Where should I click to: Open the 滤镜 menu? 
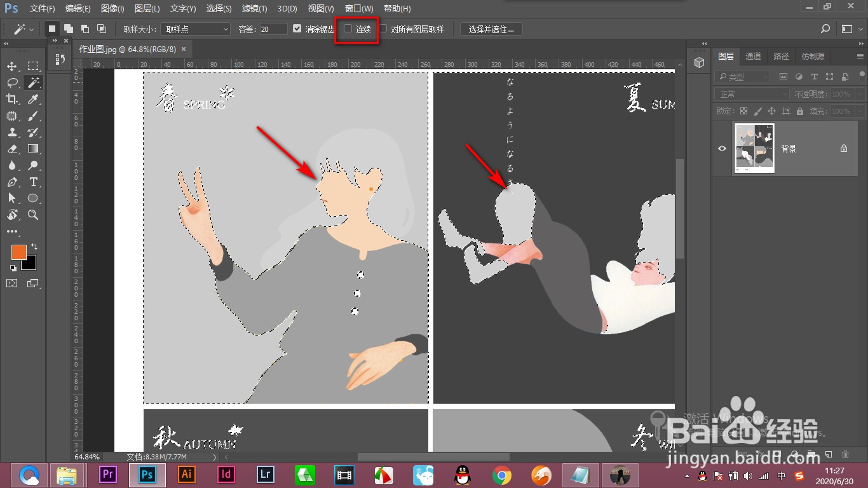pos(255,8)
